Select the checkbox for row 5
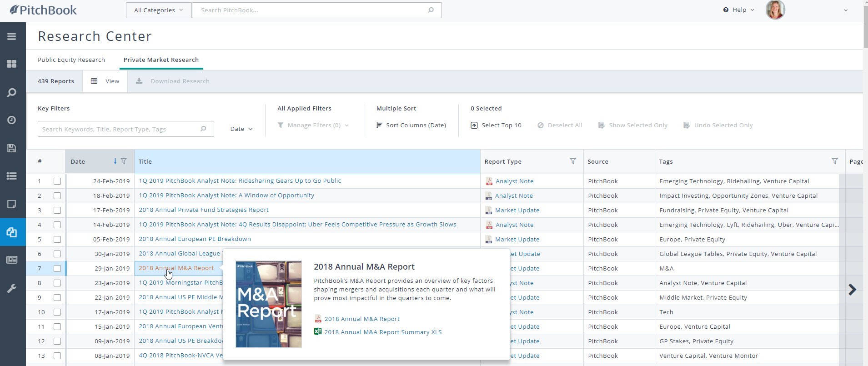The width and height of the screenshot is (868, 366). coord(57,239)
